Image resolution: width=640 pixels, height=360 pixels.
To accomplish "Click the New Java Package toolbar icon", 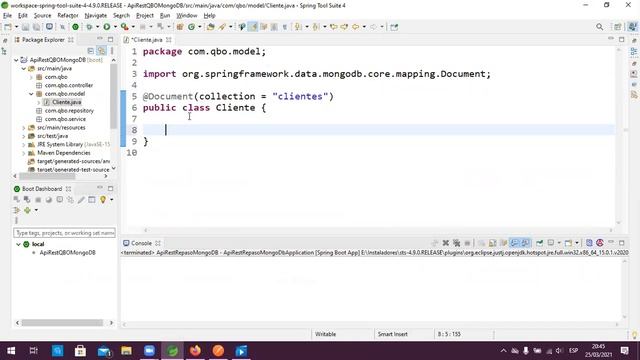I will click(x=180, y=27).
